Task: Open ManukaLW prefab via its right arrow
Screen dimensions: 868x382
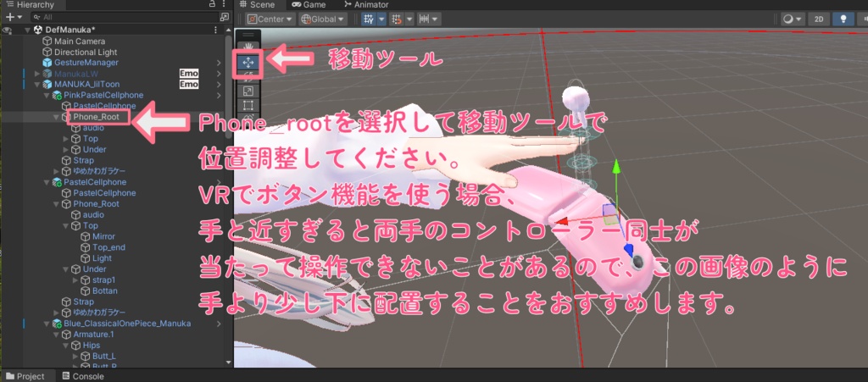Action: 220,74
